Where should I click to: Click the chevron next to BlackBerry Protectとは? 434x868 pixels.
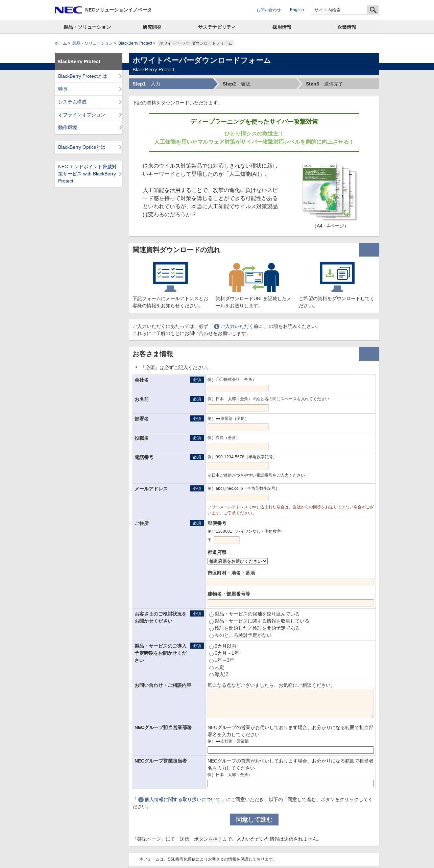(x=120, y=76)
